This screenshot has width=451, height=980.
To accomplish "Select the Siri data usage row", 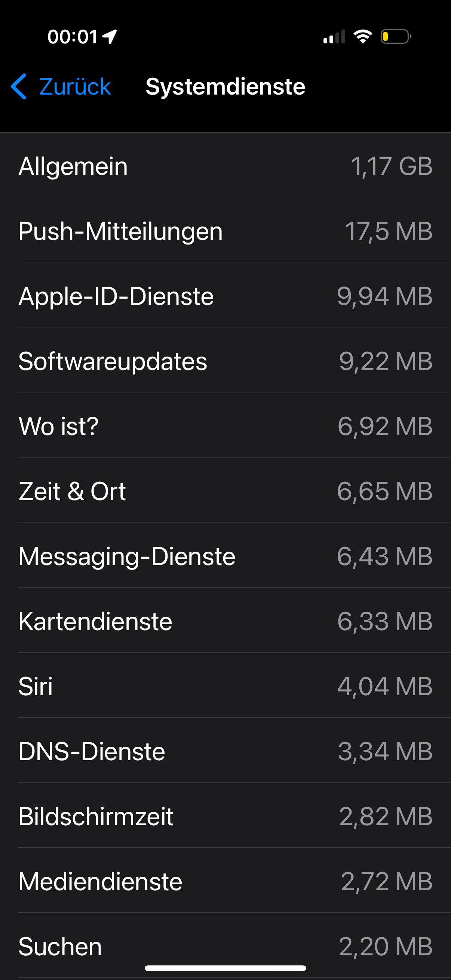I will (225, 686).
